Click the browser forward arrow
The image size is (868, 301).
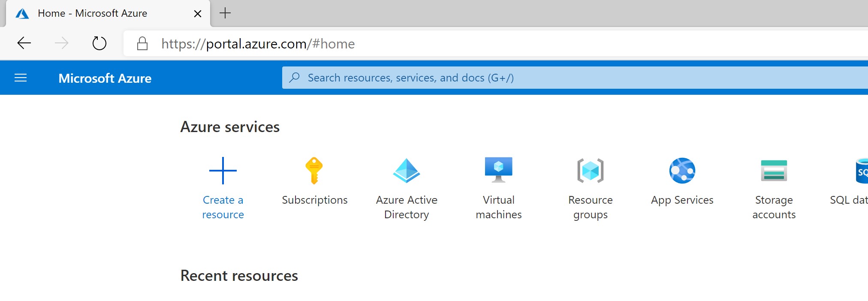point(62,43)
